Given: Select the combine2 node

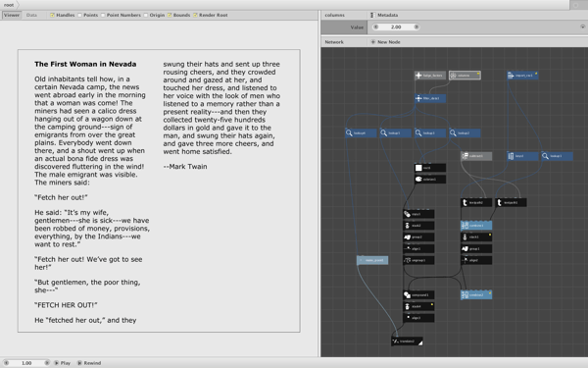Looking at the screenshot, I should point(476,294).
